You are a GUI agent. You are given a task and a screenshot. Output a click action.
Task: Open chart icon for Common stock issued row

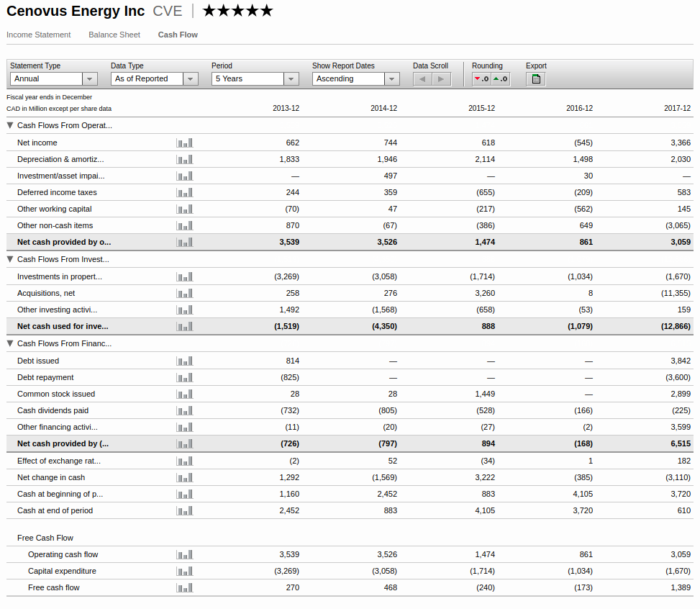(185, 394)
